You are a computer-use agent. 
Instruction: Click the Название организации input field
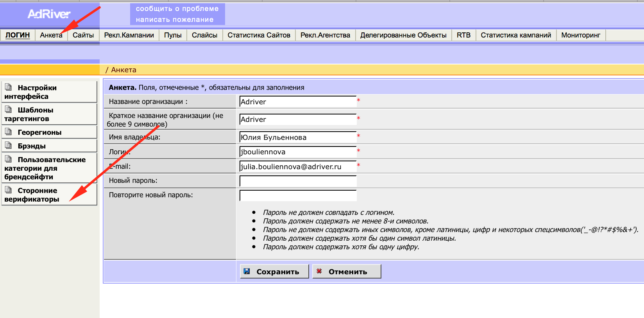pyautogui.click(x=298, y=102)
